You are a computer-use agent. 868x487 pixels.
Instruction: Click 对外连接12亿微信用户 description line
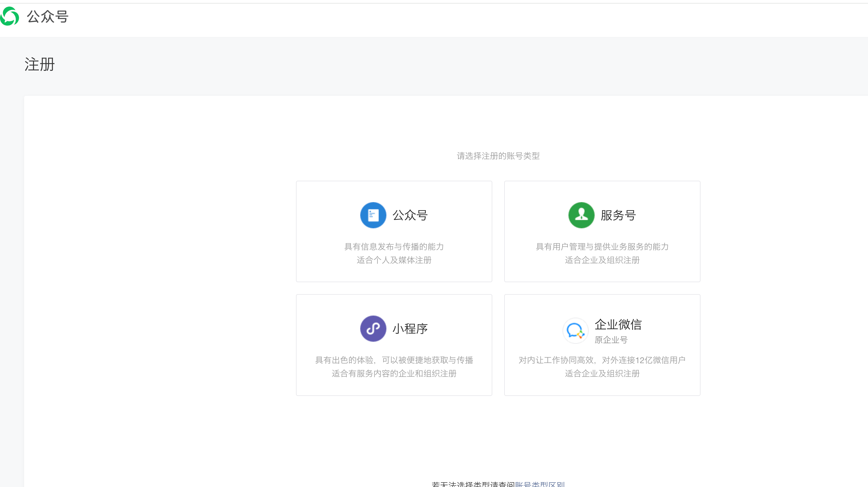pyautogui.click(x=643, y=360)
